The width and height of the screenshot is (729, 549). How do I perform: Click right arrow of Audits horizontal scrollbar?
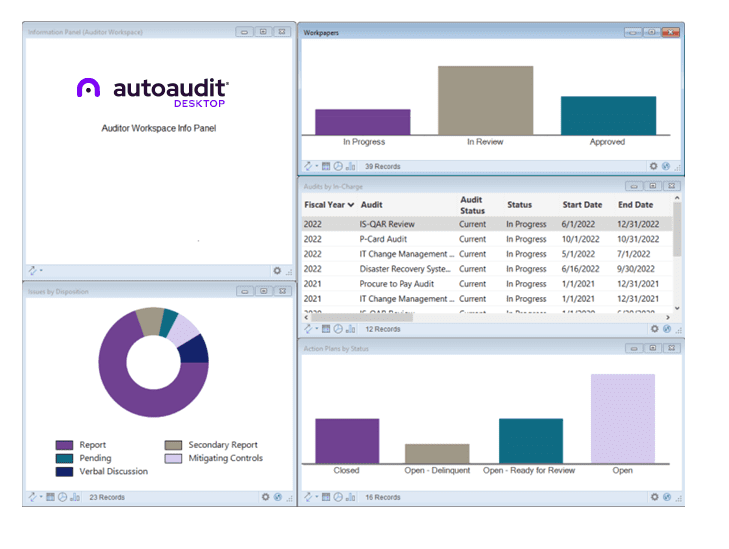click(668, 317)
